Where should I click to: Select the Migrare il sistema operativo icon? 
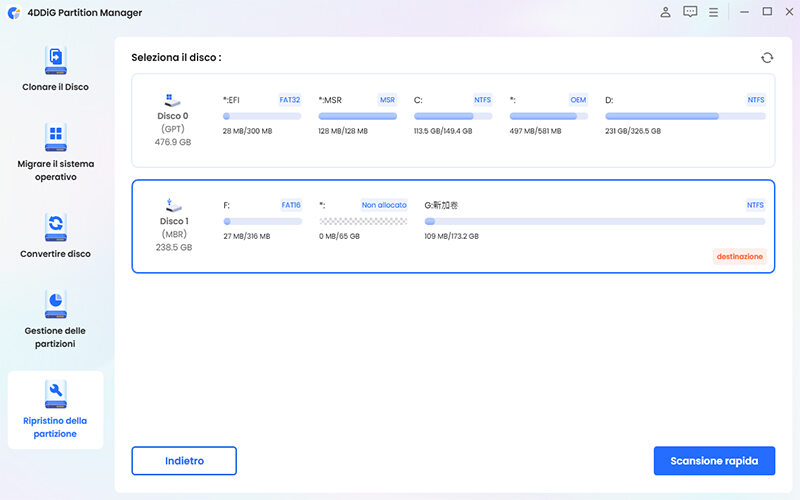[x=55, y=136]
